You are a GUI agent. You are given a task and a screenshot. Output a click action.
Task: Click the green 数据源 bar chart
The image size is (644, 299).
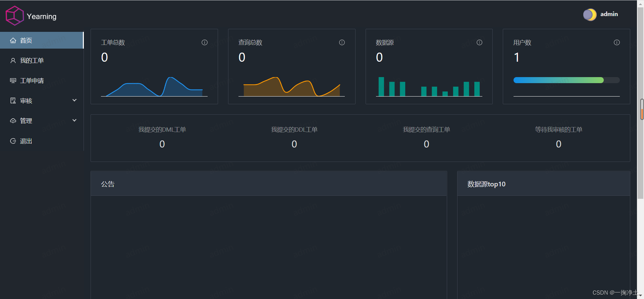tap(429, 86)
